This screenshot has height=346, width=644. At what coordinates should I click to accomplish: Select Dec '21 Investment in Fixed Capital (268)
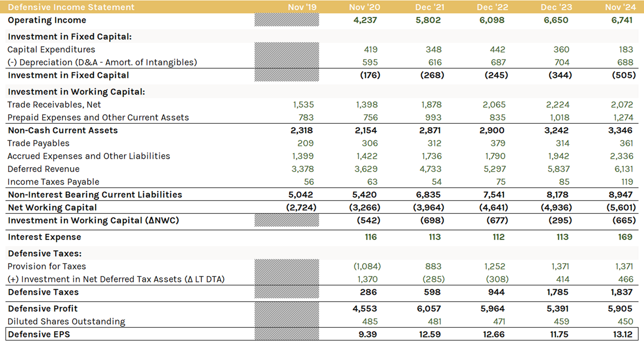[432, 75]
